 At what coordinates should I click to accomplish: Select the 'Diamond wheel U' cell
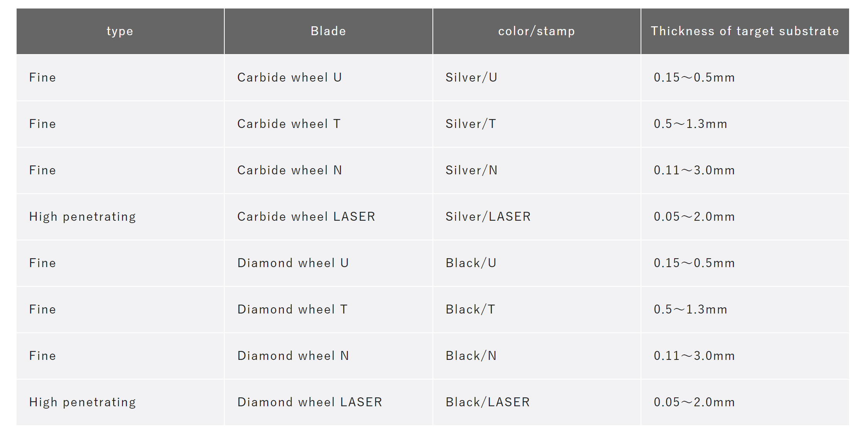click(x=328, y=263)
